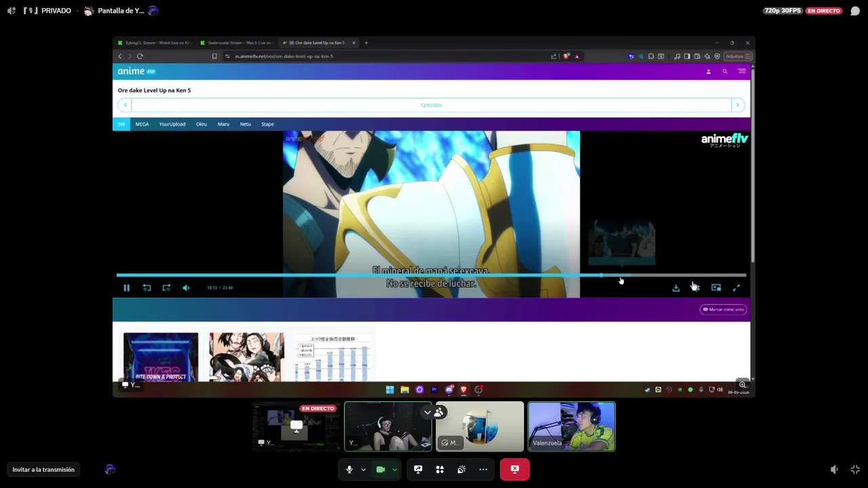Open camera options dropdown arrow
The width and height of the screenshot is (868, 488).
coord(394,469)
